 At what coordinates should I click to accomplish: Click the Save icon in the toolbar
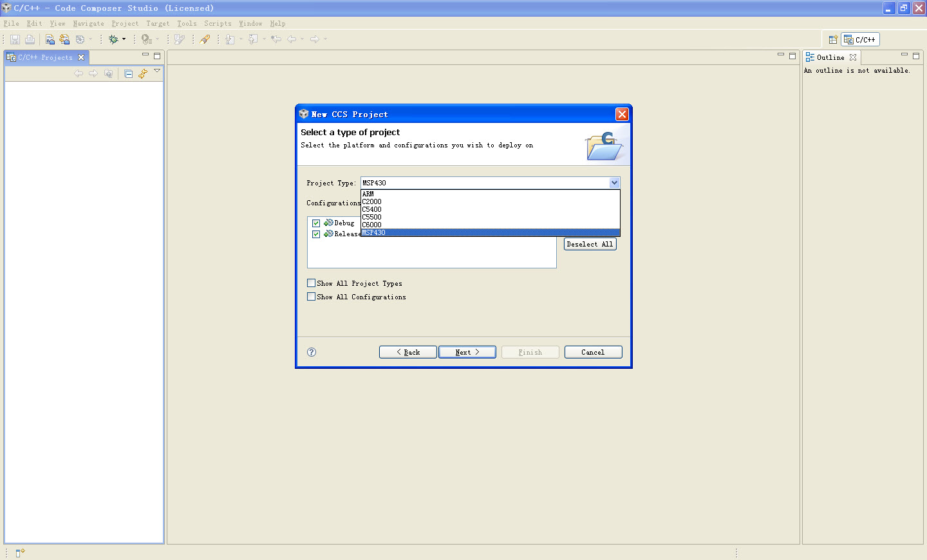[x=15, y=39]
